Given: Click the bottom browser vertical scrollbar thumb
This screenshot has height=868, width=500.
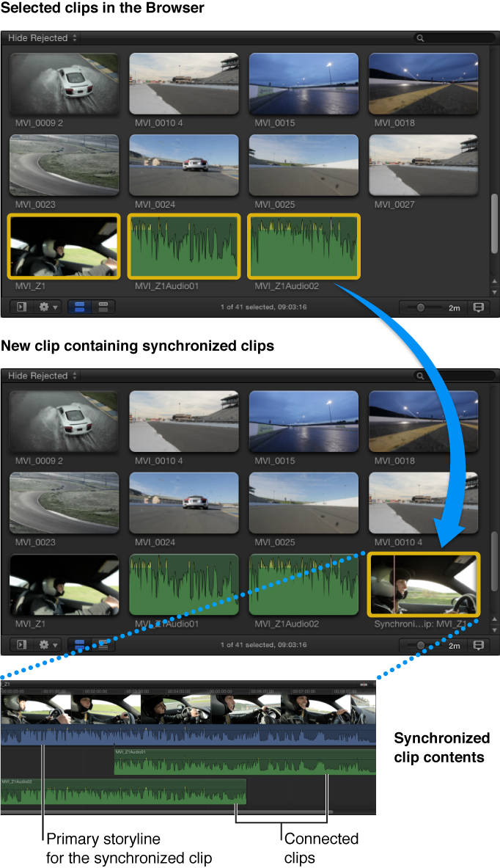Looking at the screenshot, I should click(x=494, y=561).
